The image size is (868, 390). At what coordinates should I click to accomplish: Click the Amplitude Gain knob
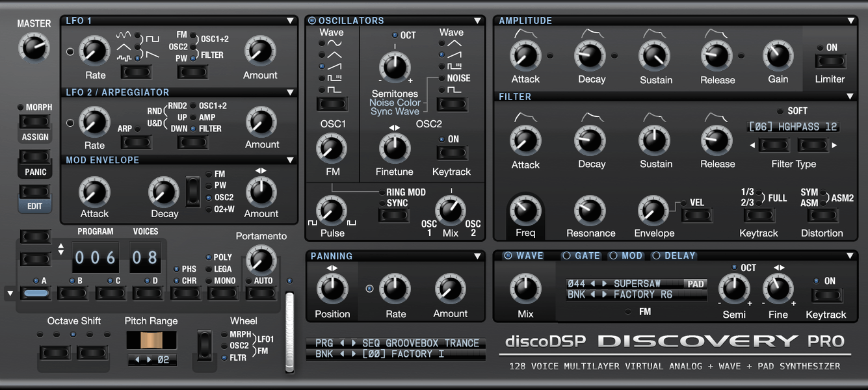[x=778, y=57]
